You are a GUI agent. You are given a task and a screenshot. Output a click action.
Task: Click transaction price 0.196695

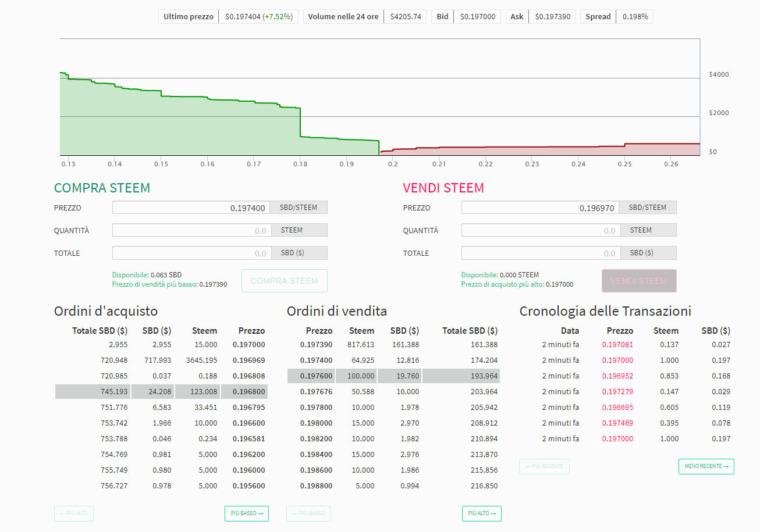[617, 407]
